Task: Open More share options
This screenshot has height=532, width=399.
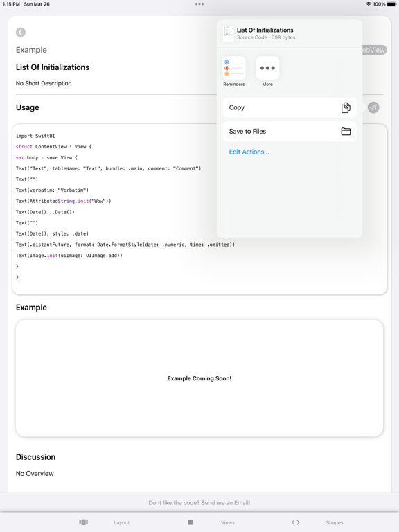Action: pos(267,71)
